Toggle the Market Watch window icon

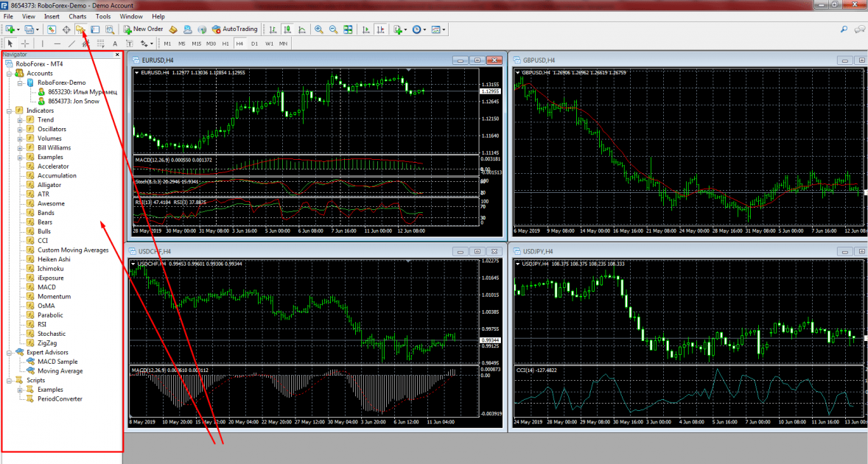[52, 29]
